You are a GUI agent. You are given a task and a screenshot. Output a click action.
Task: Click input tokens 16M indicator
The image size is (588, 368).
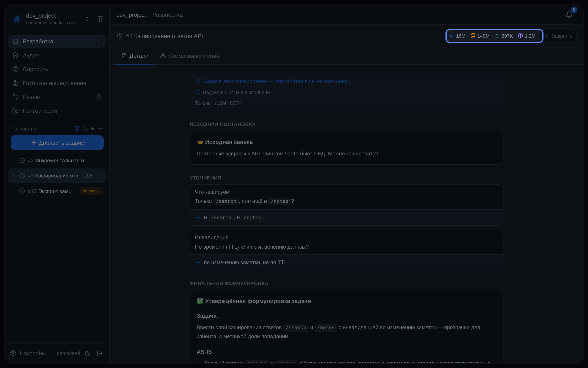[458, 36]
